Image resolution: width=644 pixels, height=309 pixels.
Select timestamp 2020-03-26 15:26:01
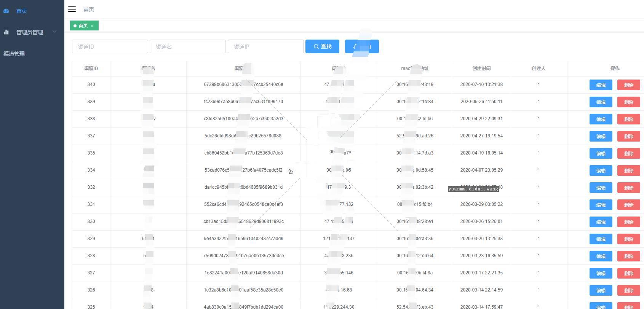click(x=481, y=221)
